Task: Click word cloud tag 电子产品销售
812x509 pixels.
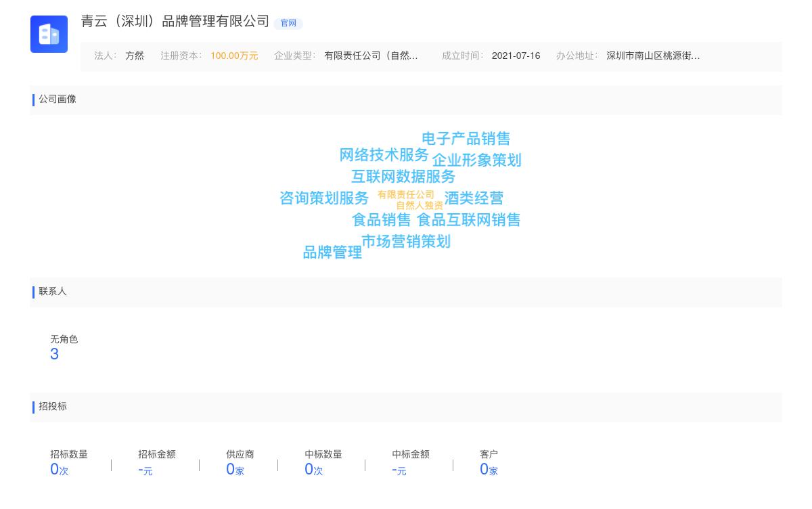Action: click(466, 139)
